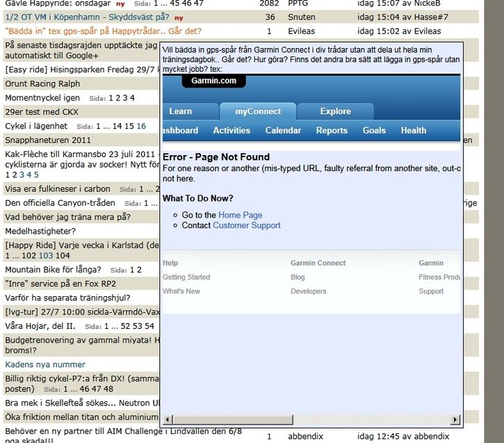Open the Garmin.com tab in the preview
The image size is (504, 443).
click(x=213, y=81)
